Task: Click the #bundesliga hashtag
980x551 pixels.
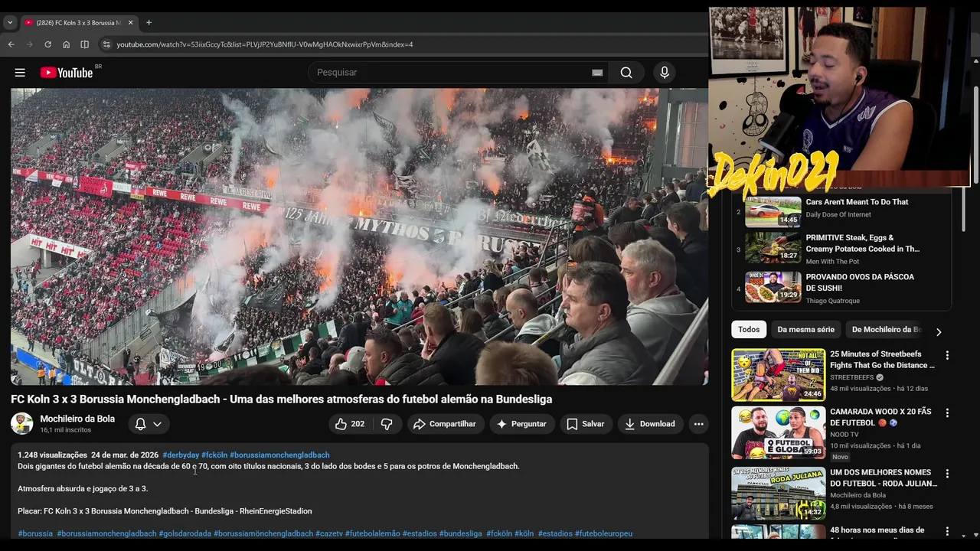Action: (x=461, y=533)
